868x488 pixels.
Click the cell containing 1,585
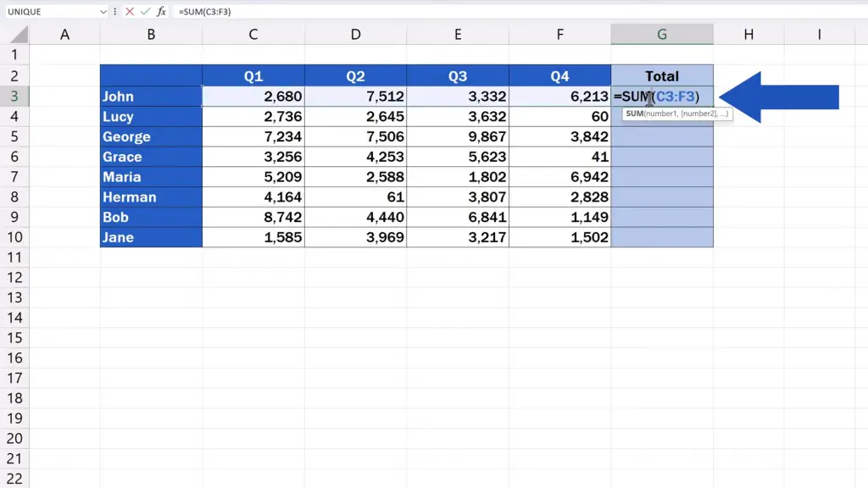coord(253,237)
